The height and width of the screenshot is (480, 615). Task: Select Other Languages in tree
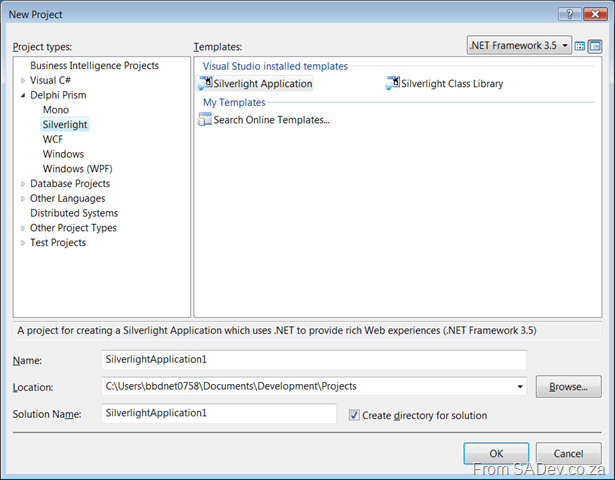[67, 198]
